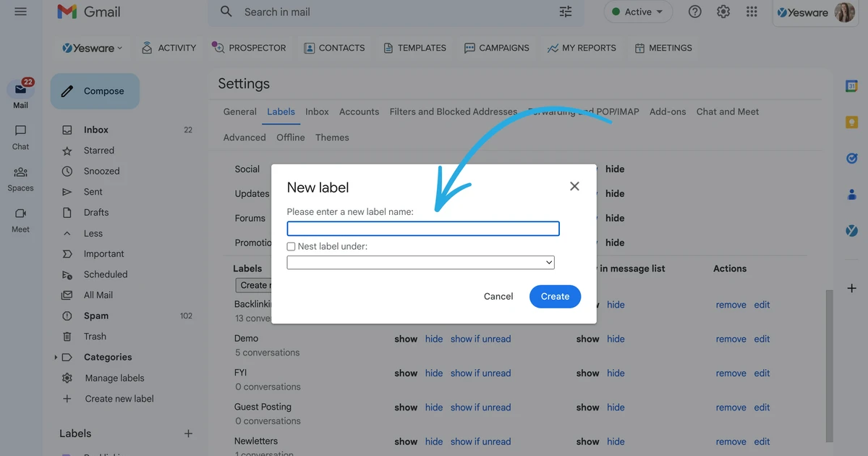Viewport: 868px width, 456px height.
Task: Open the Gmail settings gear
Action: click(x=723, y=12)
